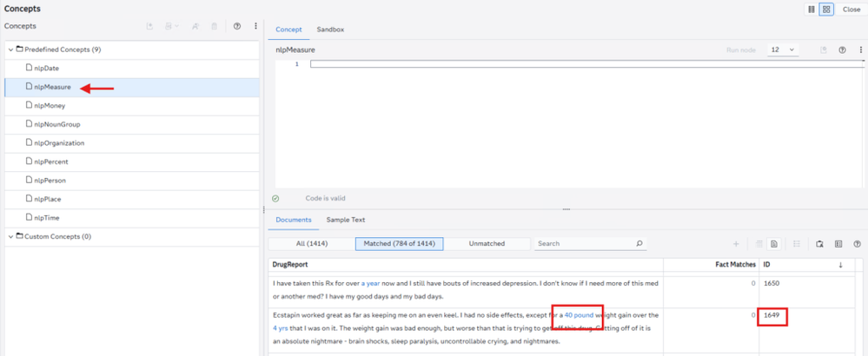The height and width of the screenshot is (356, 868).
Task: Click the highlighted '40 pound' match
Action: click(579, 315)
